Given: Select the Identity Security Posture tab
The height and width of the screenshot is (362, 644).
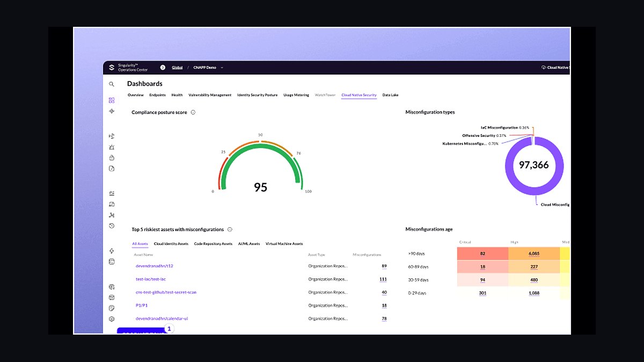Looking at the screenshot, I should [258, 95].
